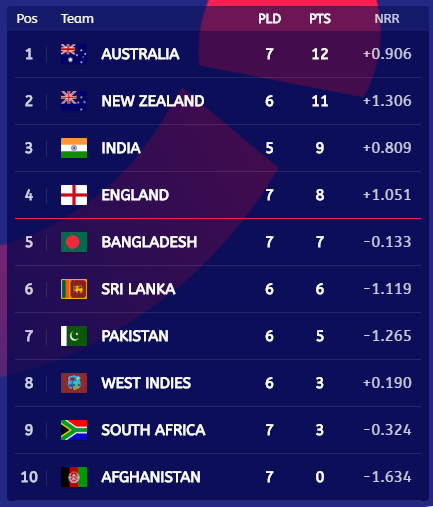Click the Australia flag icon

74,54
